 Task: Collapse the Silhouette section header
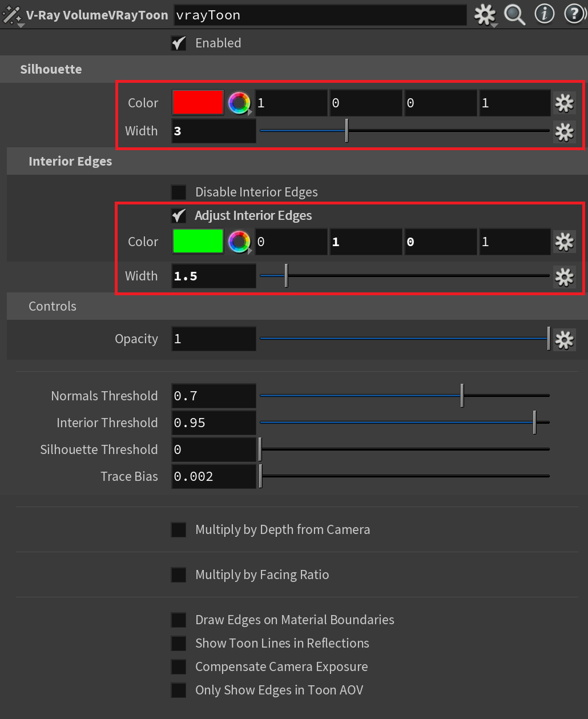294,69
